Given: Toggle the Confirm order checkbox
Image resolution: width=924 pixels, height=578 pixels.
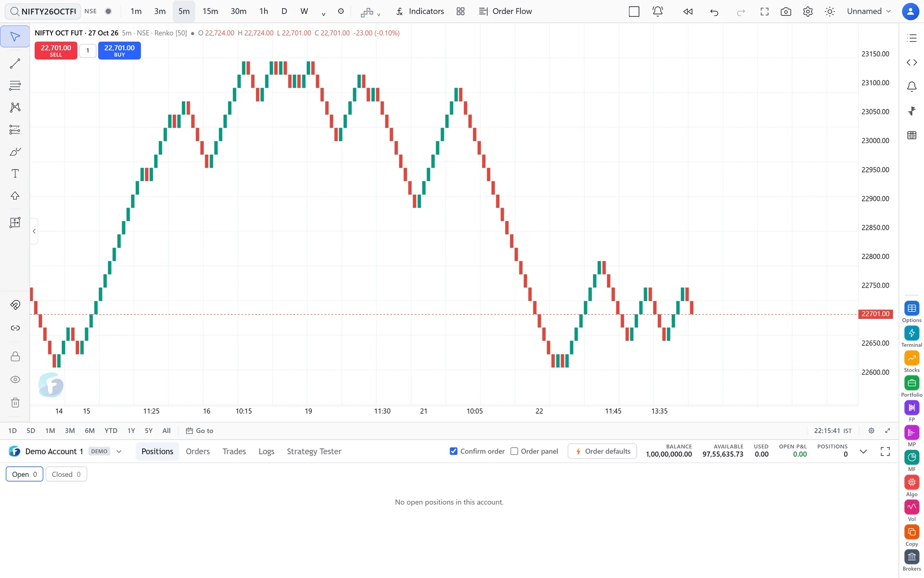Looking at the screenshot, I should point(453,451).
